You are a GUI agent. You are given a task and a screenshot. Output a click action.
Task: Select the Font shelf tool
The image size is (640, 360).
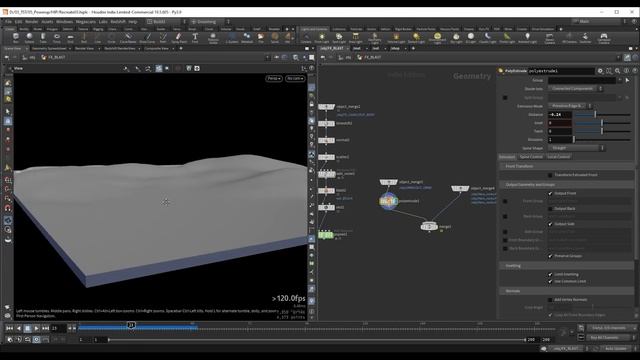click(195, 38)
